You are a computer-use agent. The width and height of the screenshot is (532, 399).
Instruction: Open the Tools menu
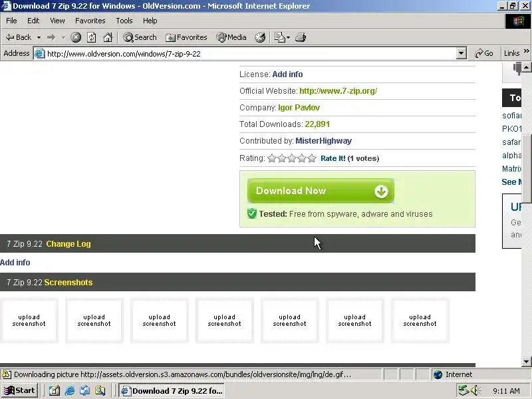click(124, 21)
